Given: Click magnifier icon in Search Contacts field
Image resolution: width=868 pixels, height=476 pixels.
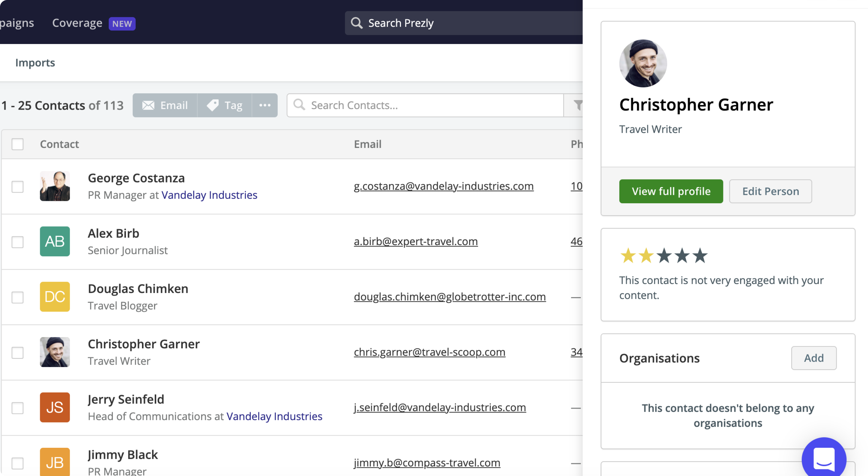Looking at the screenshot, I should 299,105.
